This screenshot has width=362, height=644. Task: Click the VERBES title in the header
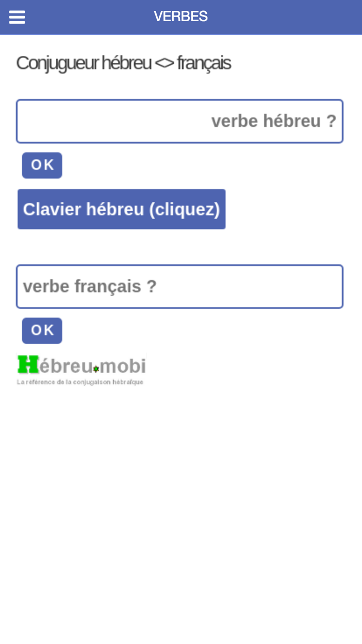pos(180,16)
